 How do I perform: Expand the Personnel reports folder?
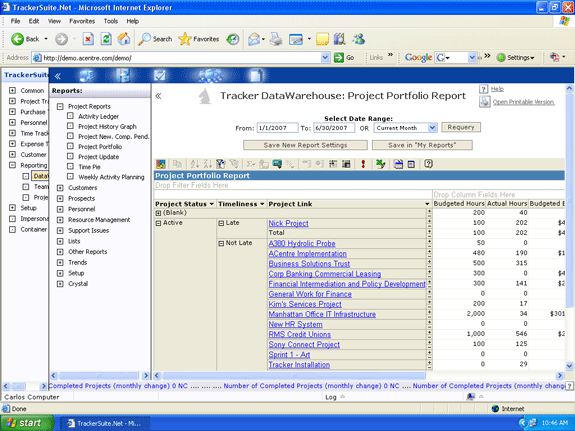[60, 209]
